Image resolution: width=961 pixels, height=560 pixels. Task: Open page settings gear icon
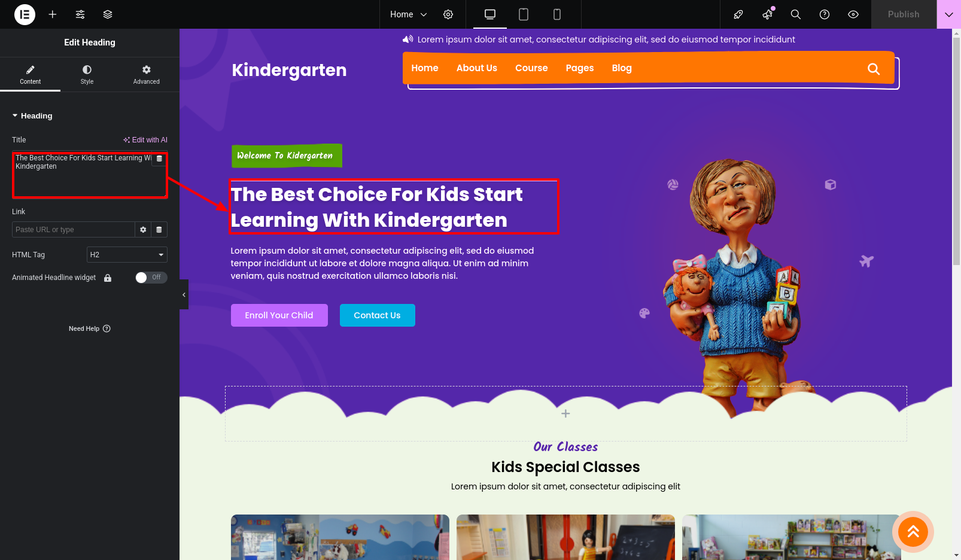[448, 14]
